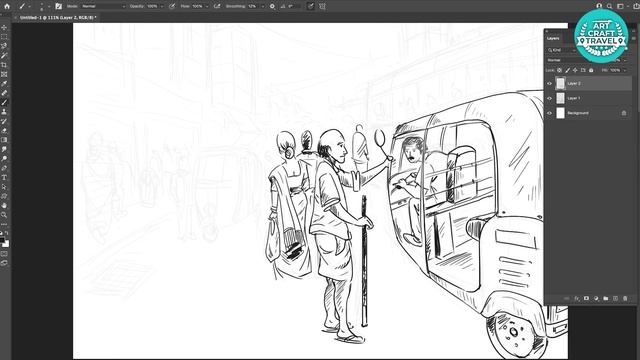Enable airbrush build-up effects
640x360 pixels.
coord(217,6)
